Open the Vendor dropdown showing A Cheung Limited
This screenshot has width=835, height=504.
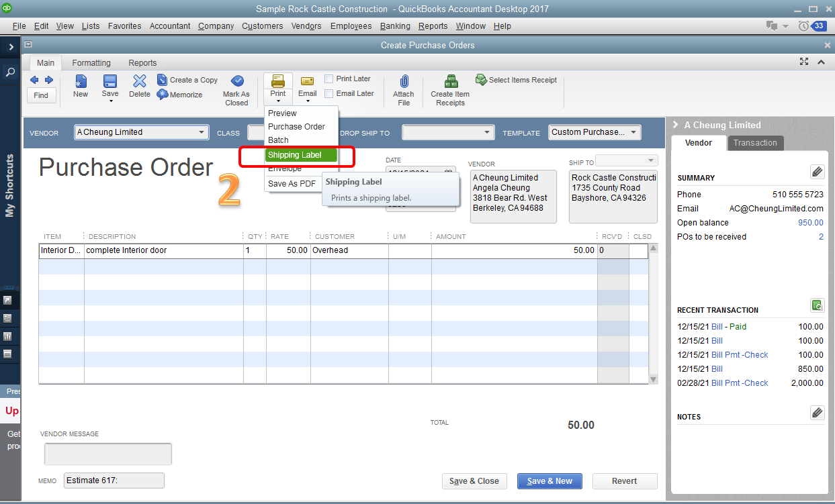pyautogui.click(x=201, y=132)
